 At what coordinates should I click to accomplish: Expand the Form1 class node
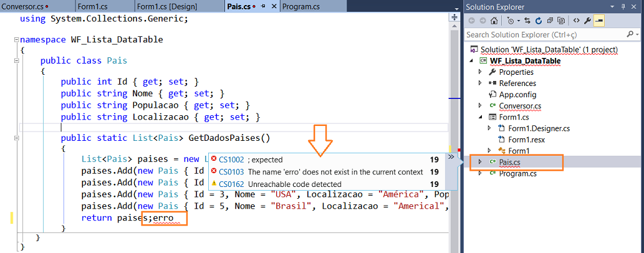[x=489, y=150]
